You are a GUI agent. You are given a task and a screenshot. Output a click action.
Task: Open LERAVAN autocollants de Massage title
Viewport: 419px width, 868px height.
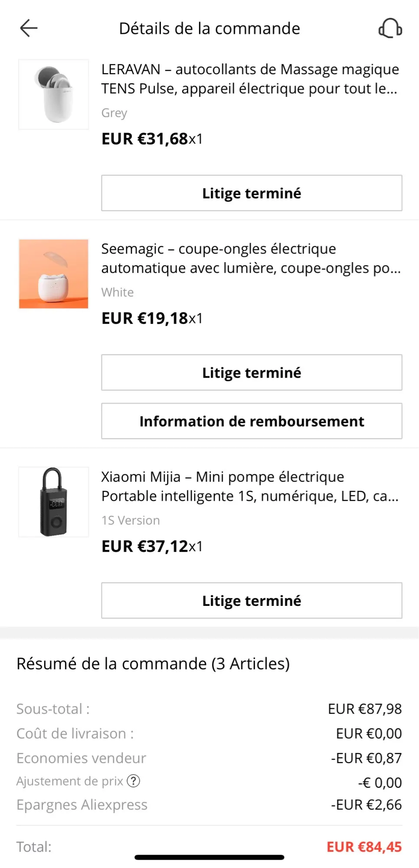250,79
